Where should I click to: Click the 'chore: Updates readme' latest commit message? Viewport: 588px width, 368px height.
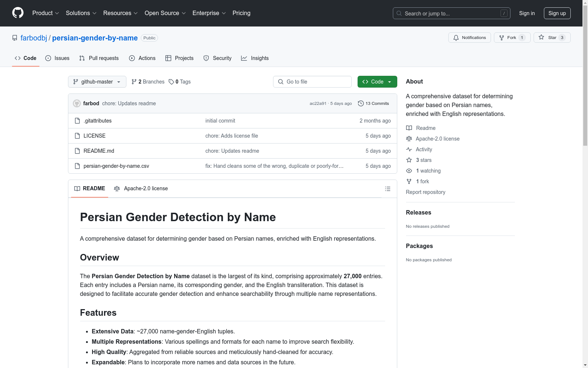[129, 103]
